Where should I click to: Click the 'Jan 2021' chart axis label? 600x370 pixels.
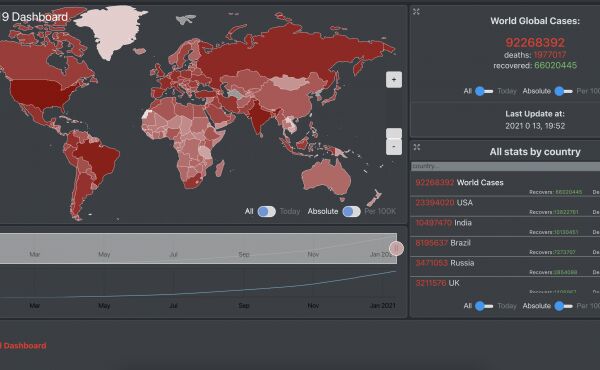382,305
